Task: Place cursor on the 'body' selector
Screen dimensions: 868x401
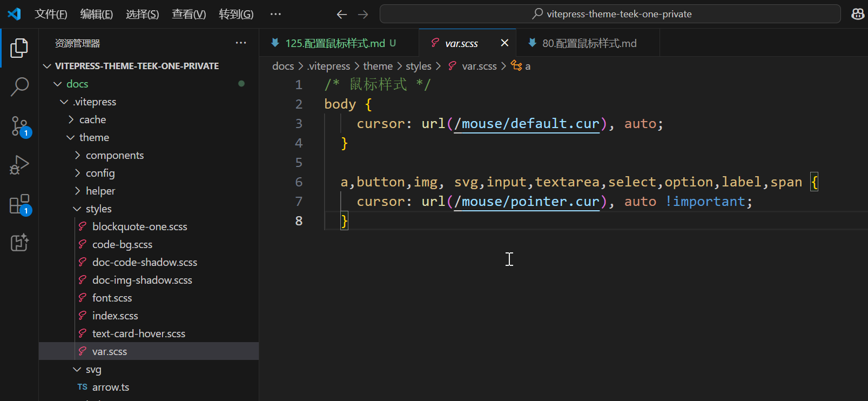Action: pyautogui.click(x=340, y=104)
